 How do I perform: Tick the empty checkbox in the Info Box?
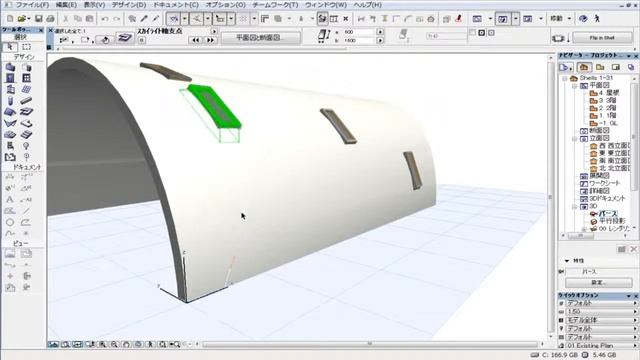click(473, 33)
